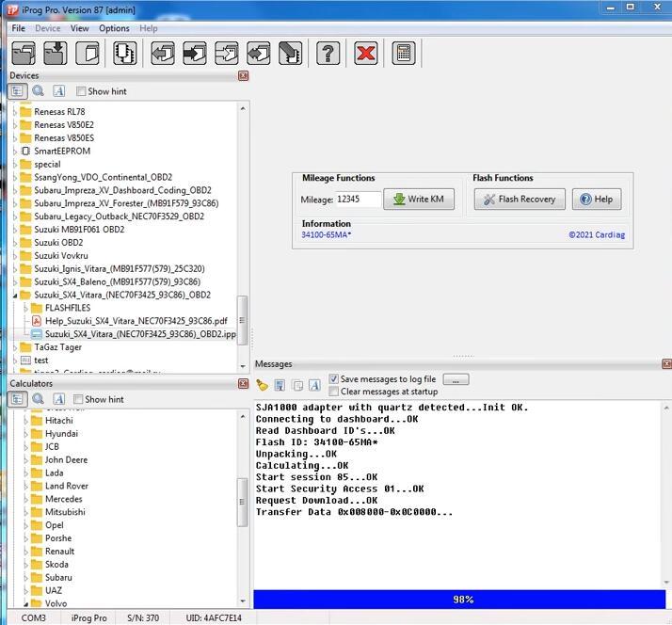Select Suzuki_SX4_Vitara OBD2.ipp file
The image size is (672, 625).
coord(140,334)
